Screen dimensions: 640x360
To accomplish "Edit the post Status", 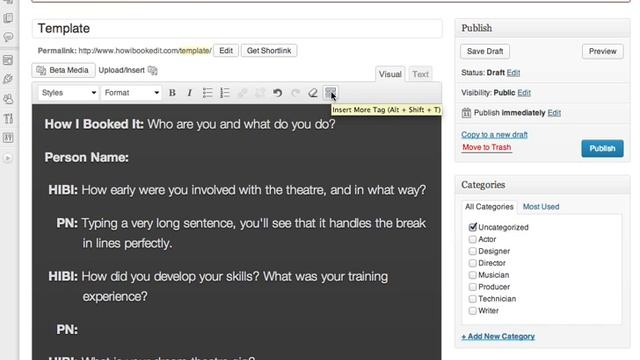I will (x=513, y=73).
